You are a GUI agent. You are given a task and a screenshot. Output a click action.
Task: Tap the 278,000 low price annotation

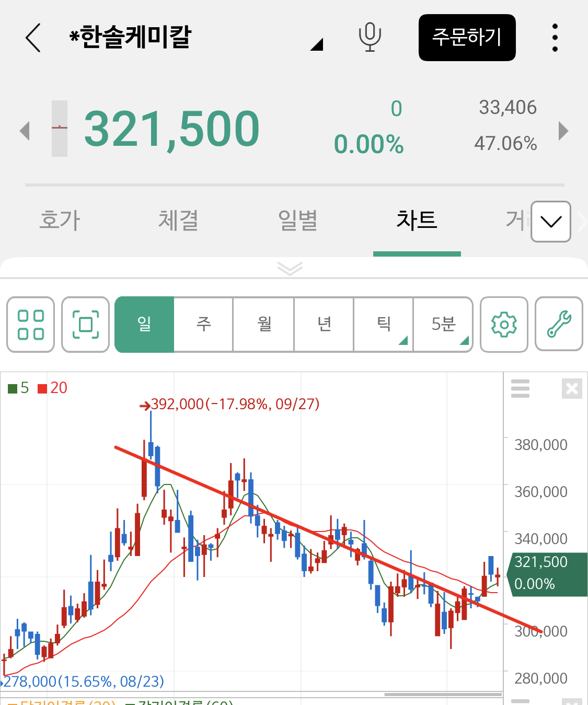[83, 681]
